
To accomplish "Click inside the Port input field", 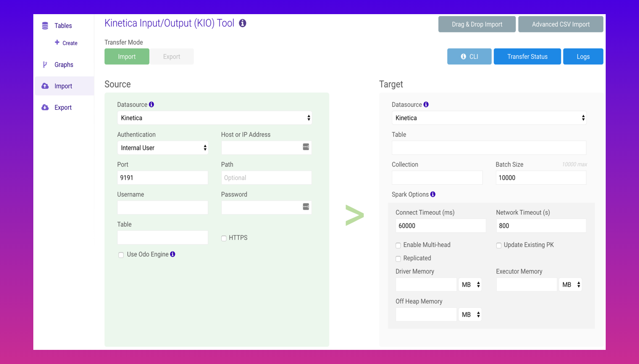I will [162, 178].
